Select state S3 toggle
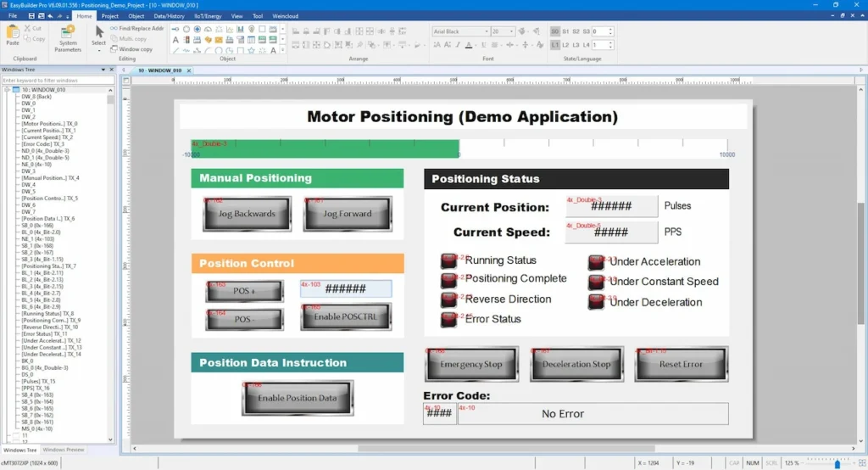Image resolution: width=868 pixels, height=470 pixels. pyautogui.click(x=586, y=31)
